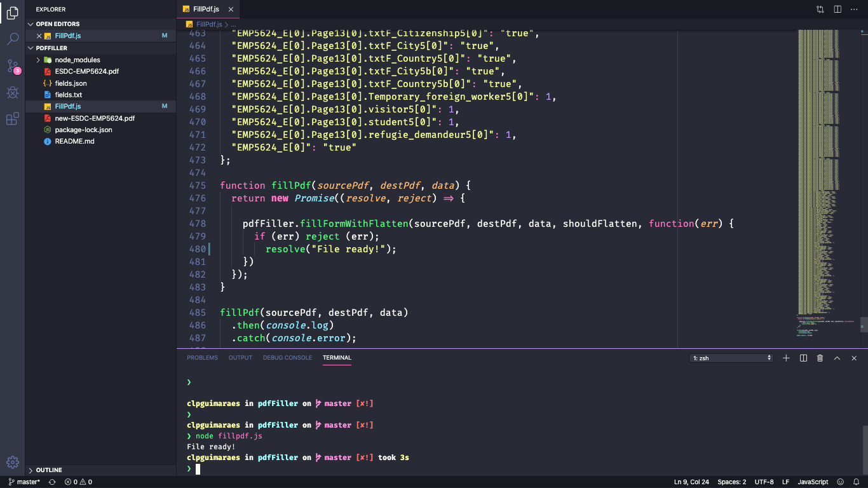Image resolution: width=868 pixels, height=488 pixels.
Task: Change language mode JavaScript
Action: (813, 482)
